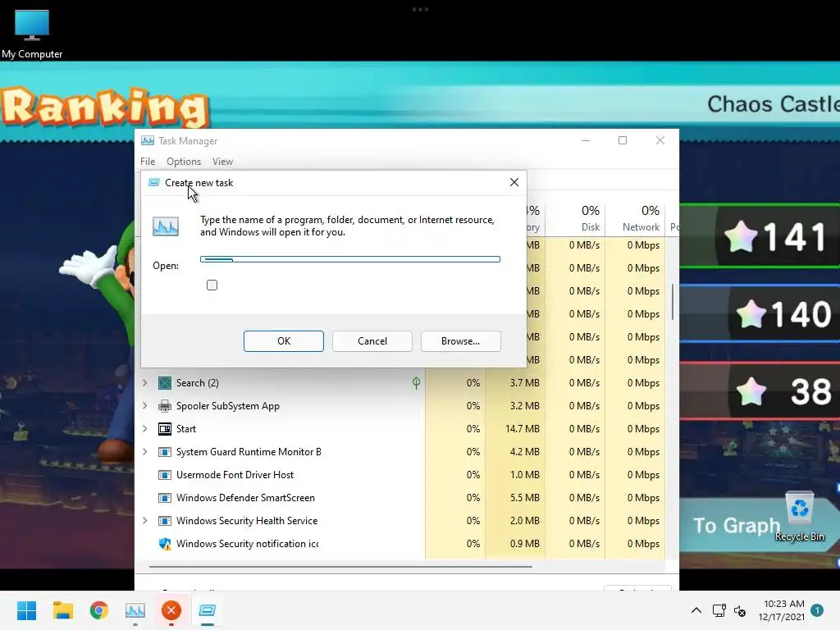Screen dimensions: 840x630
Task: Select Usermode Font Driver Host row
Action: pos(400,475)
